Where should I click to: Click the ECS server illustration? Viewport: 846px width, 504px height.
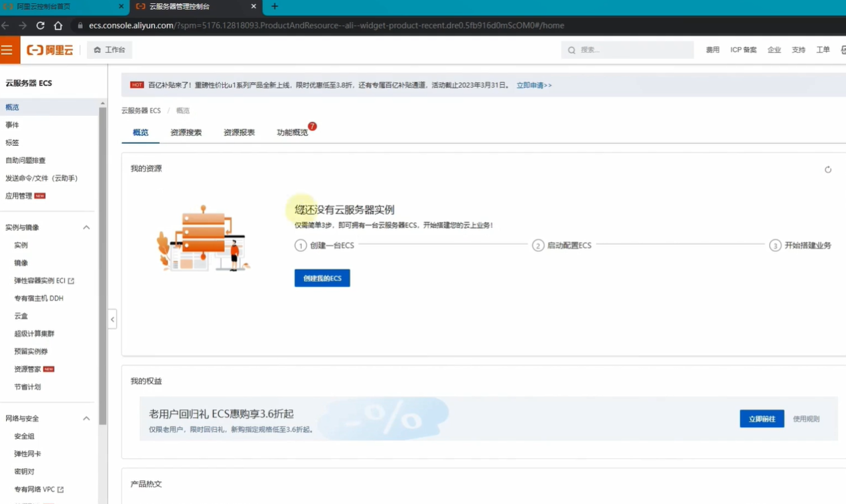(x=202, y=239)
